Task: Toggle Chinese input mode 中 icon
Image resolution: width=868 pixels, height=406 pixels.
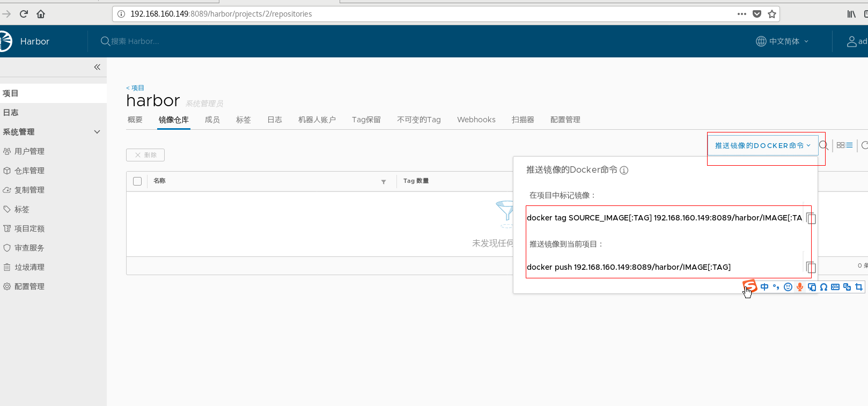Action: tap(764, 287)
